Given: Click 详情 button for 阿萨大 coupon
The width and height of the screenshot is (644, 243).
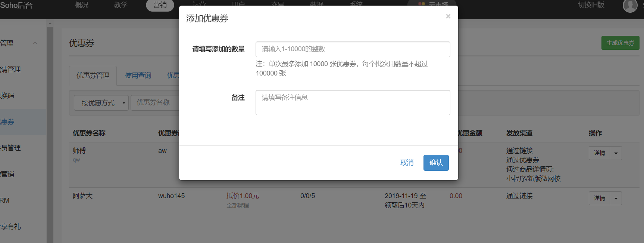Looking at the screenshot, I should (599, 199).
